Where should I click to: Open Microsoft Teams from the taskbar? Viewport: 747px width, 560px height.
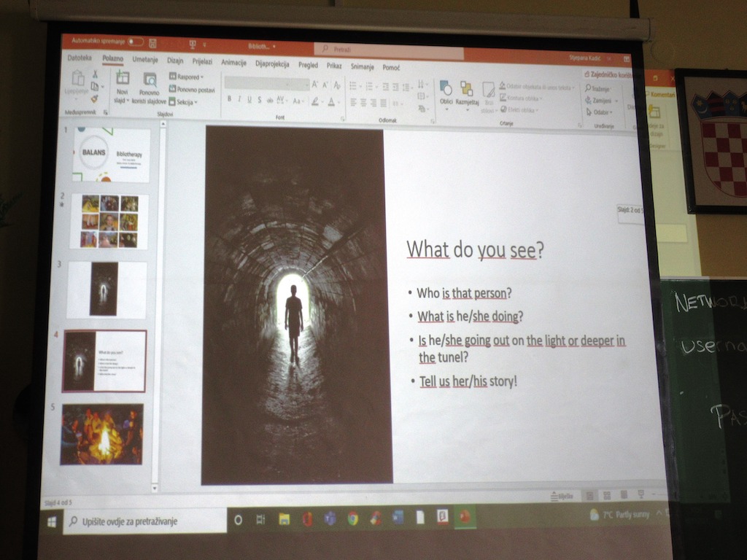coord(330,518)
